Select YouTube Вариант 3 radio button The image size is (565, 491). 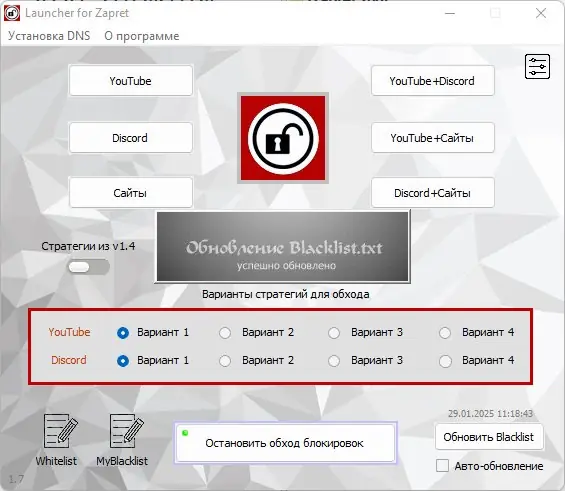point(334,333)
